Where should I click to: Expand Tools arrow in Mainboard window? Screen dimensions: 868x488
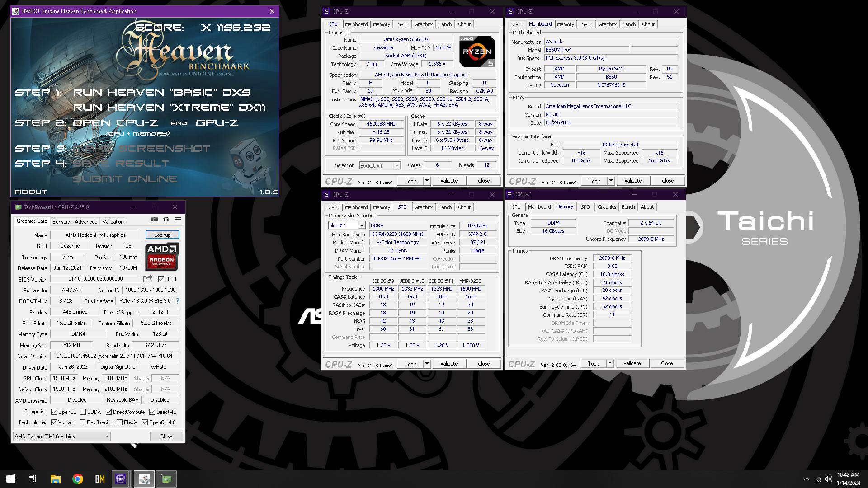click(x=611, y=181)
